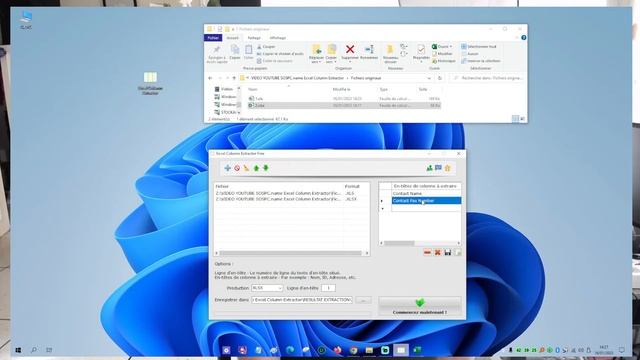This screenshot has width=640, height=360.
Task: Select the second file row with .XLSX format
Action: [x=291, y=199]
